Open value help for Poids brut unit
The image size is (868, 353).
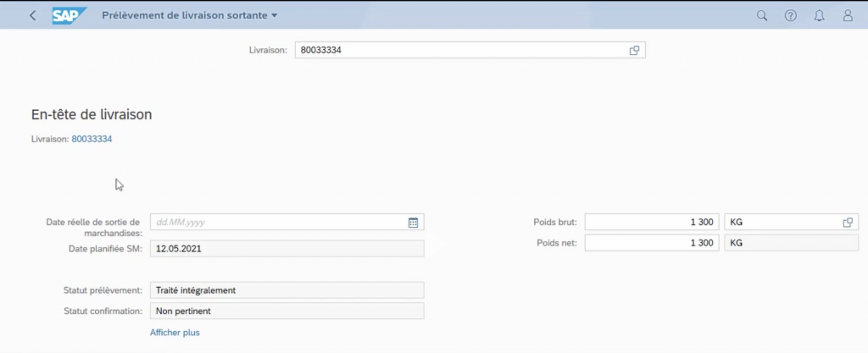coord(847,223)
